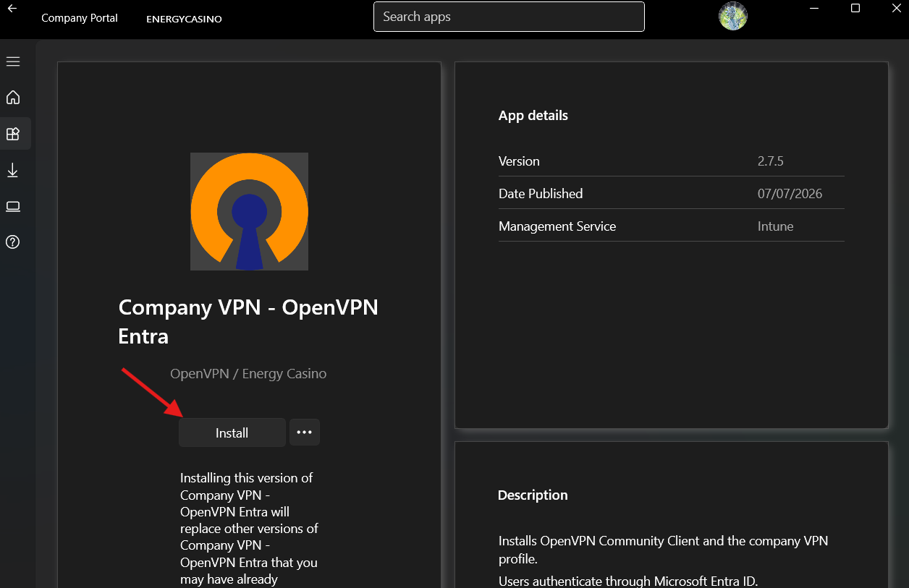Click the Version label

tap(519, 161)
